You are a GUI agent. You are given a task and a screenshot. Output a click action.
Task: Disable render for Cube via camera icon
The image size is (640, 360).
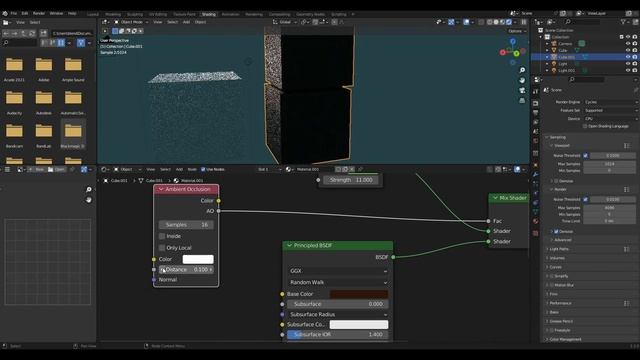coord(635,50)
